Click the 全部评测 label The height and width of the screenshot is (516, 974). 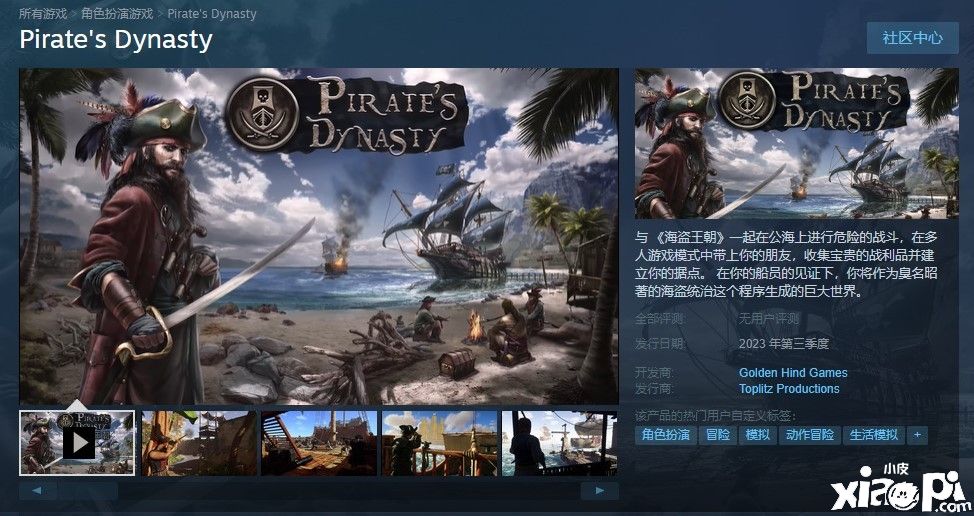coord(659,319)
